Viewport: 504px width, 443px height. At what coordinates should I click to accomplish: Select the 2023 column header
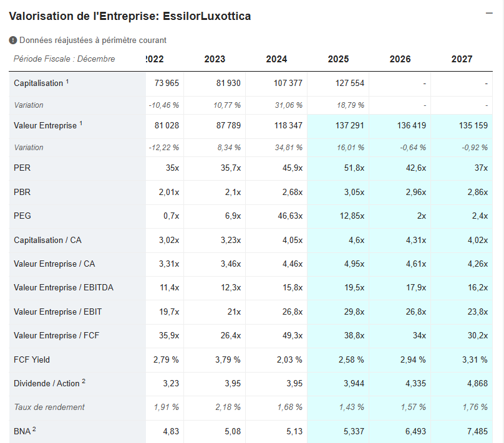(215, 59)
